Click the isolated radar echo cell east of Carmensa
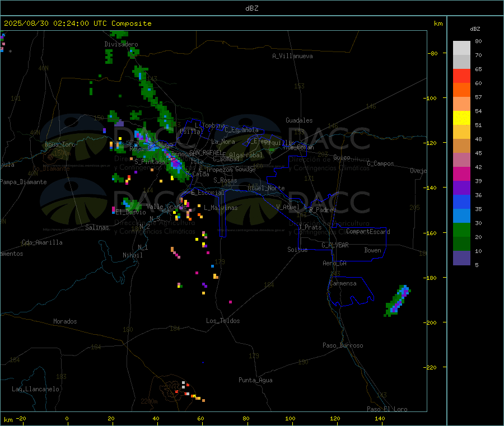Screen dimensions: 504x426 pos(398,301)
